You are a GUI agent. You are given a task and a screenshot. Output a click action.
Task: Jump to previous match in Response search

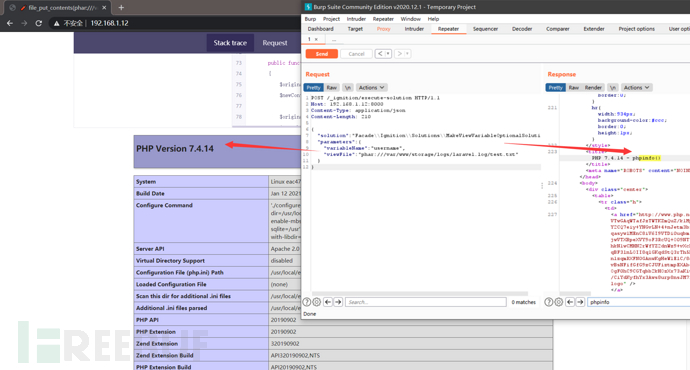pos(570,302)
